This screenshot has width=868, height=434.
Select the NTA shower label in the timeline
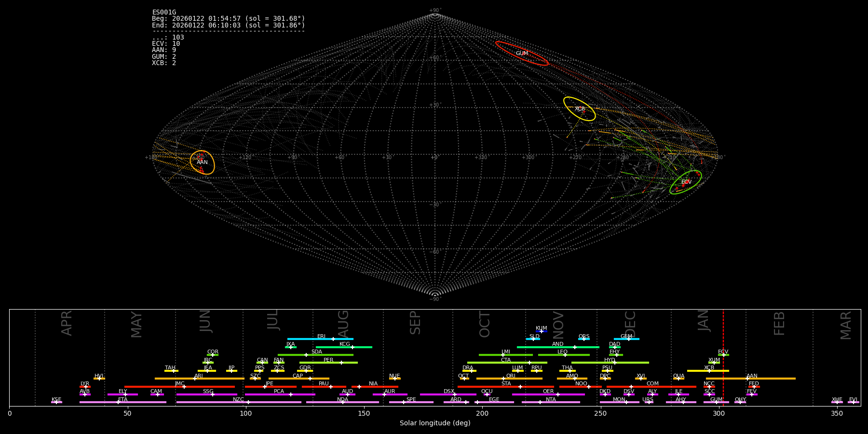551,400
